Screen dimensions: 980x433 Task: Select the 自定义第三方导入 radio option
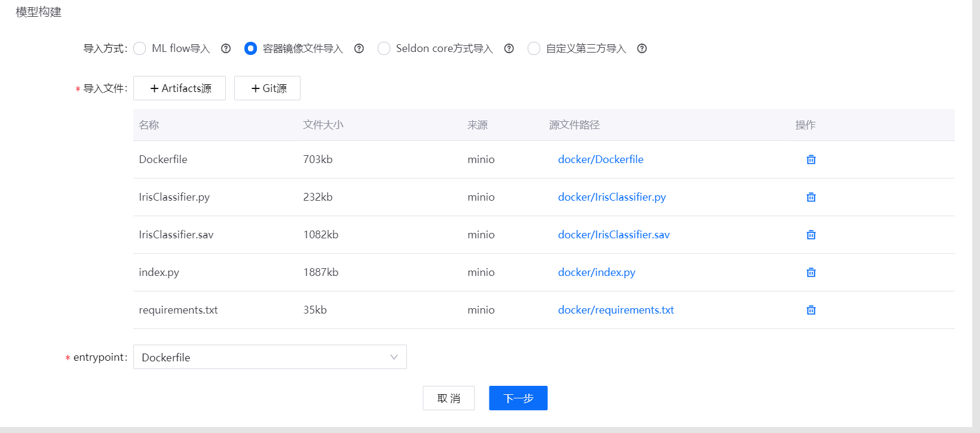click(x=534, y=48)
